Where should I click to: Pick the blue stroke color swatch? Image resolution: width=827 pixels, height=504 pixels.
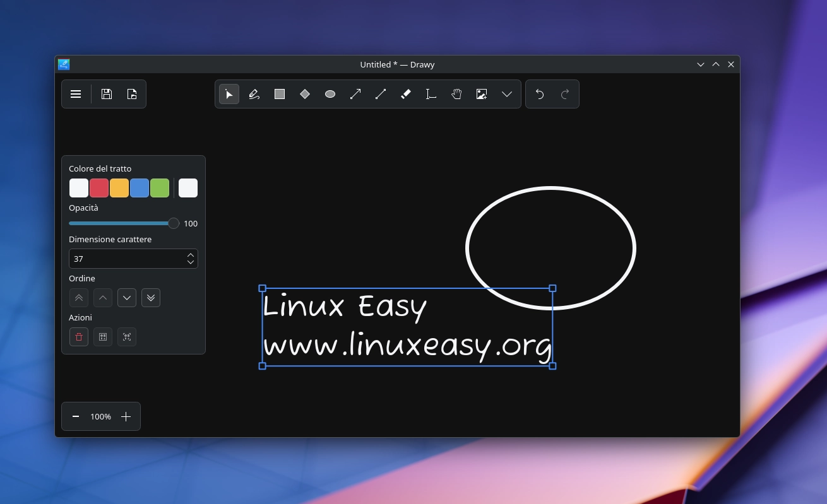tap(140, 188)
